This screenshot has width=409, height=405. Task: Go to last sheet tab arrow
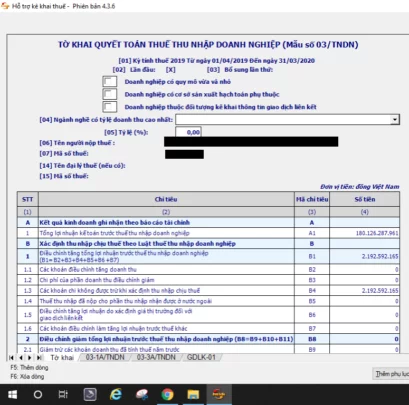point(39,358)
